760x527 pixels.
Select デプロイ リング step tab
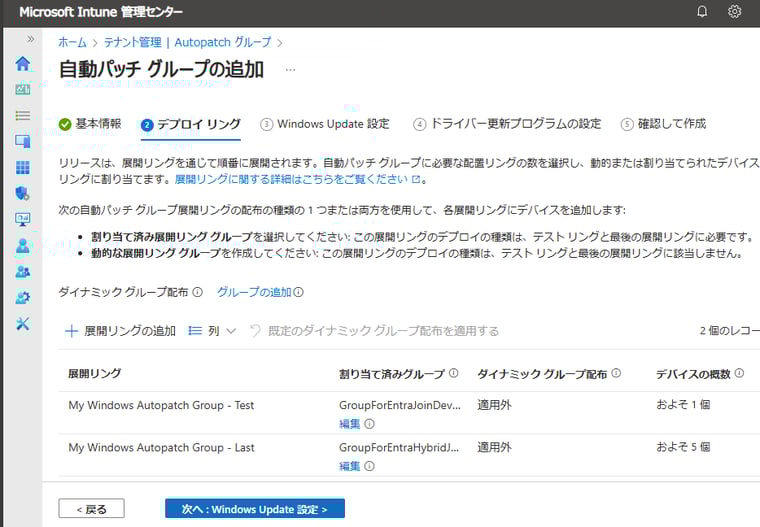coord(190,125)
